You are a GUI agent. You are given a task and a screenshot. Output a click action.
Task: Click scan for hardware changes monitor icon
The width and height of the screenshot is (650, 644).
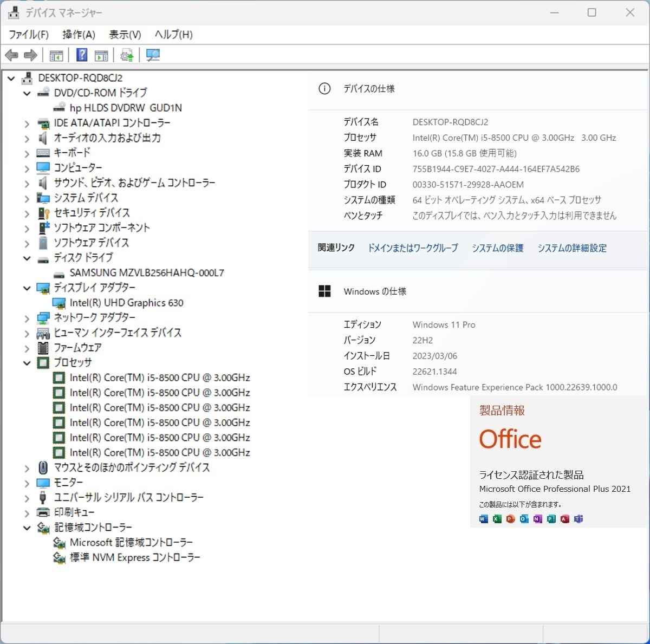[153, 55]
